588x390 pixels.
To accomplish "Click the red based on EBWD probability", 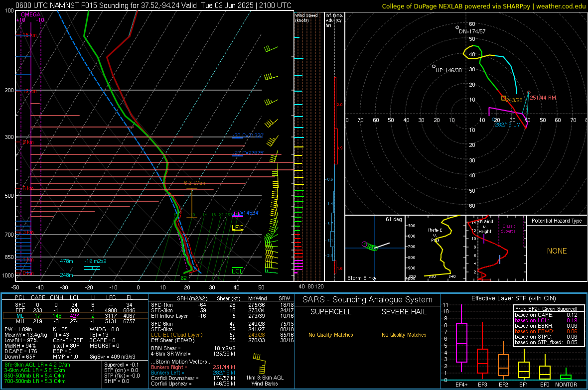I will pos(546,331).
